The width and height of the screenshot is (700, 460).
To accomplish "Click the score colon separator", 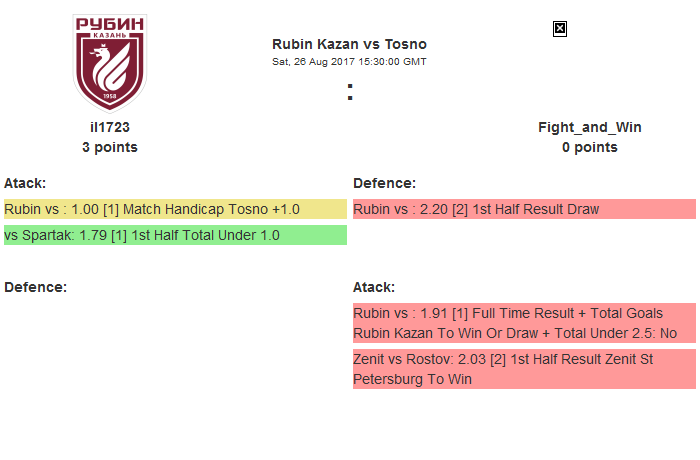I will pos(350,92).
